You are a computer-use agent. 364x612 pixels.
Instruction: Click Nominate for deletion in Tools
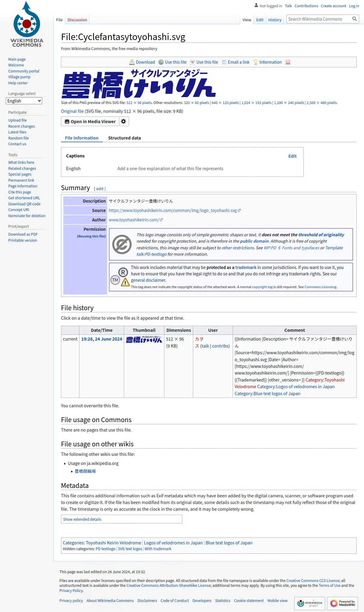pyautogui.click(x=27, y=216)
